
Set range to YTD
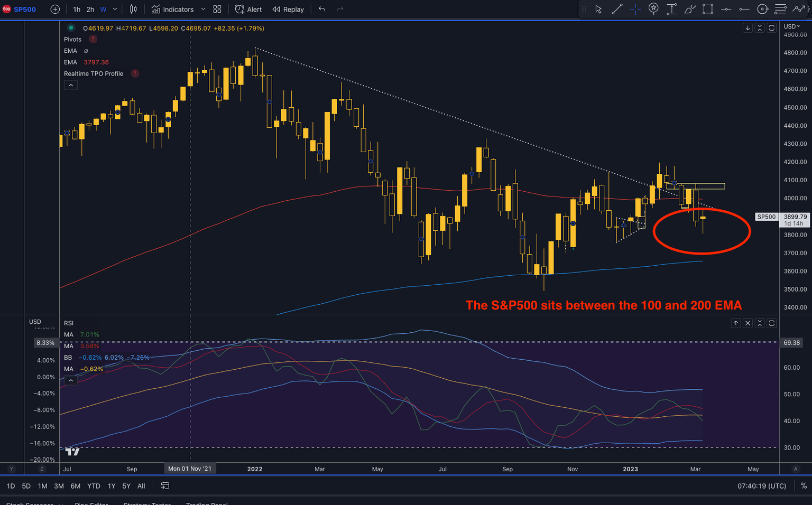coord(94,486)
